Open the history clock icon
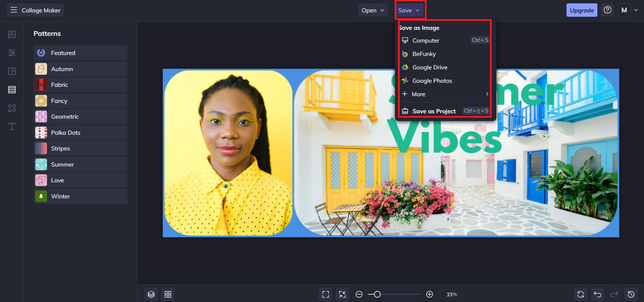 click(x=631, y=294)
